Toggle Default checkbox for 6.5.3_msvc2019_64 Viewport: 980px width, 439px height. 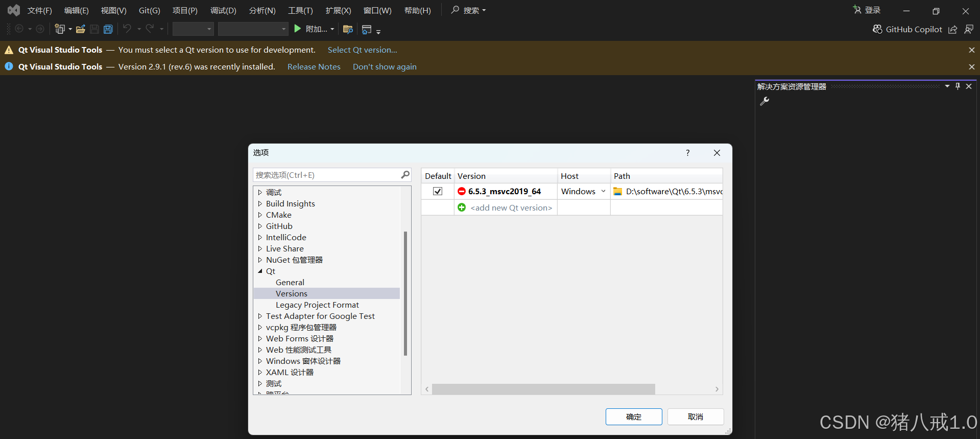(x=438, y=191)
